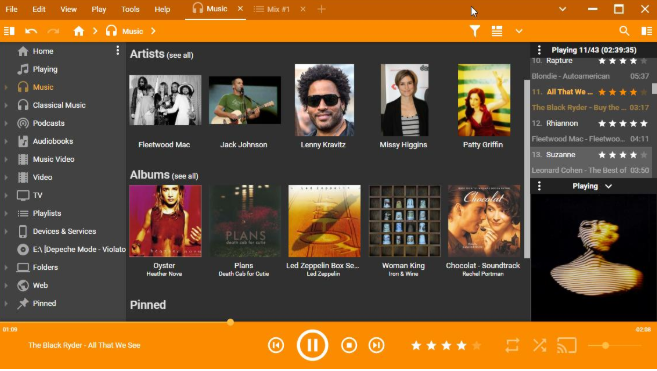Click the breadcrumb chevron after Music

(153, 31)
